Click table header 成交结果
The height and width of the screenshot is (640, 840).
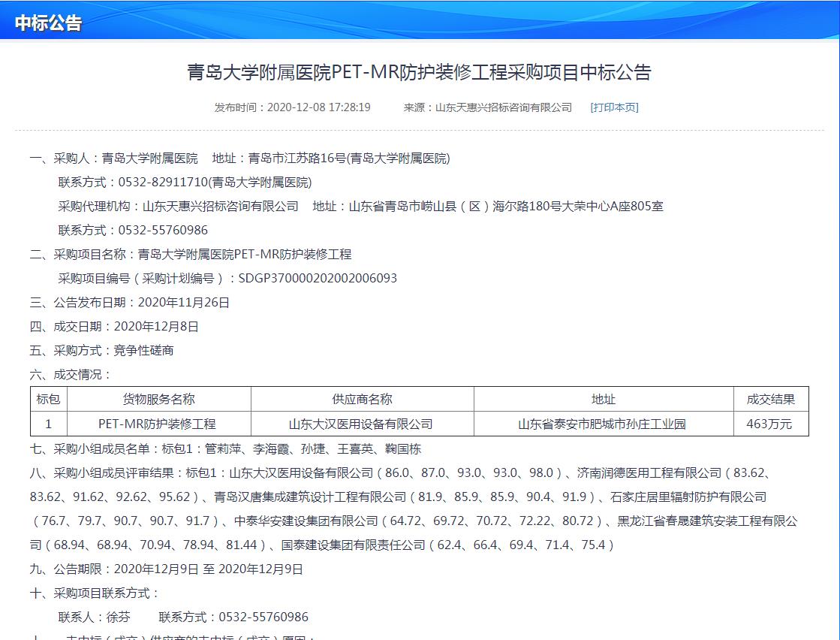(771, 400)
